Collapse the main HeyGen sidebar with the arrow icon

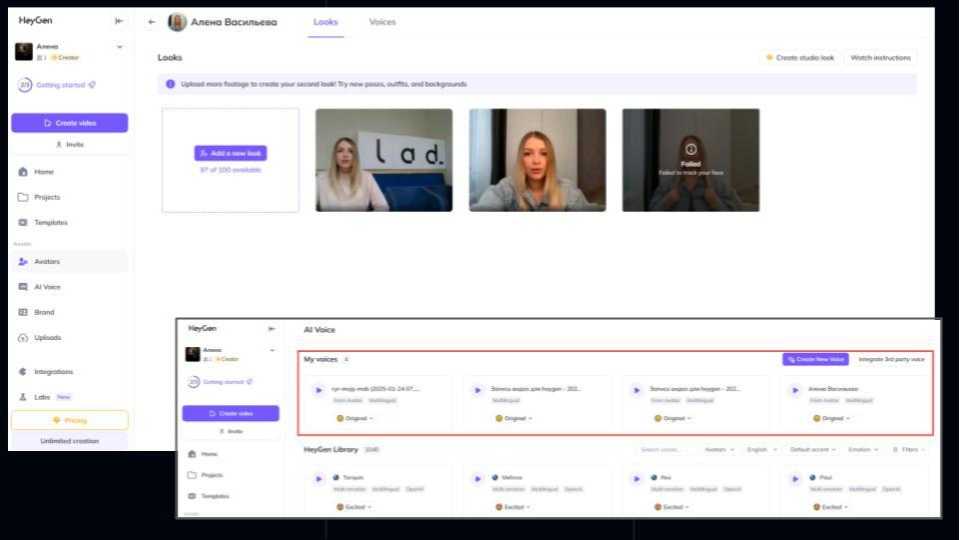(119, 21)
